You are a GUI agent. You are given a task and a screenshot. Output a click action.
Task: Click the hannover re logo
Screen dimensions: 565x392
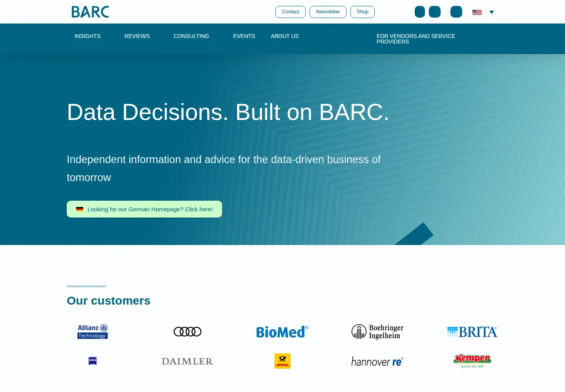(377, 361)
